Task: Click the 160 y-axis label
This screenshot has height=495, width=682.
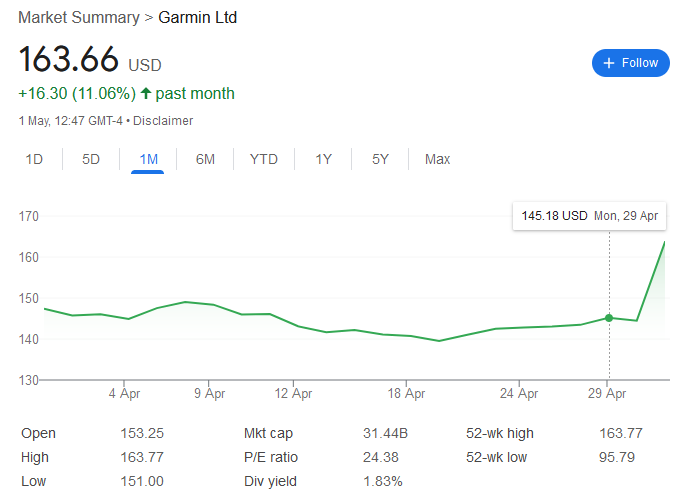Action: (29, 257)
